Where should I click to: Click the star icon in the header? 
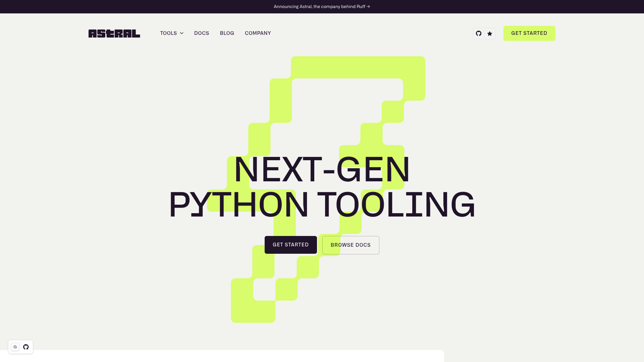tap(490, 34)
